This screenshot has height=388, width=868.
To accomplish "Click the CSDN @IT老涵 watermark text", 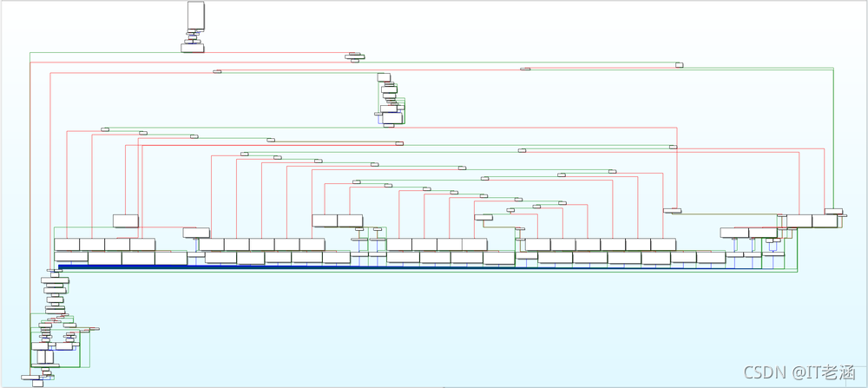I will click(x=788, y=372).
